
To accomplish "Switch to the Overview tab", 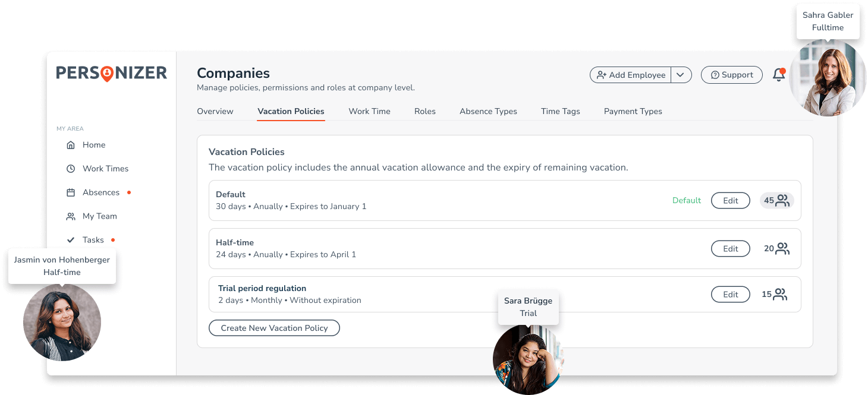I will pyautogui.click(x=215, y=111).
